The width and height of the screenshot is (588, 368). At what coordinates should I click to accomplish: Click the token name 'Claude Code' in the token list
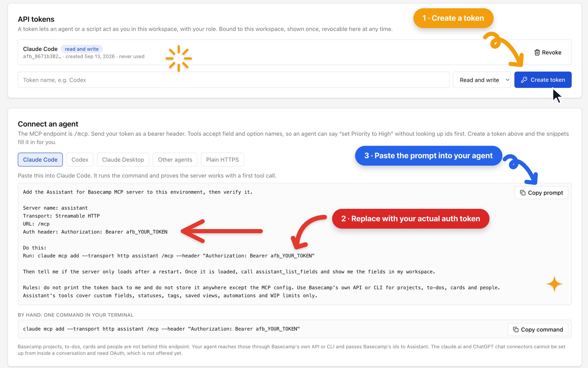40,49
